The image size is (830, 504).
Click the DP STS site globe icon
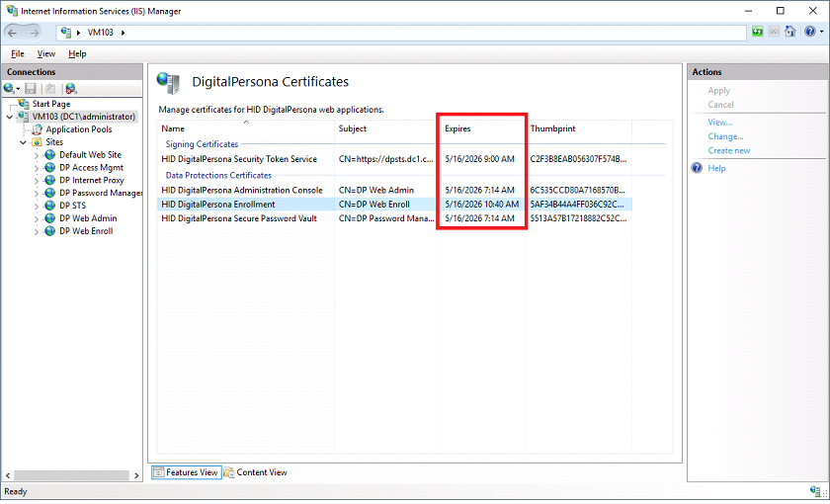pyautogui.click(x=49, y=206)
